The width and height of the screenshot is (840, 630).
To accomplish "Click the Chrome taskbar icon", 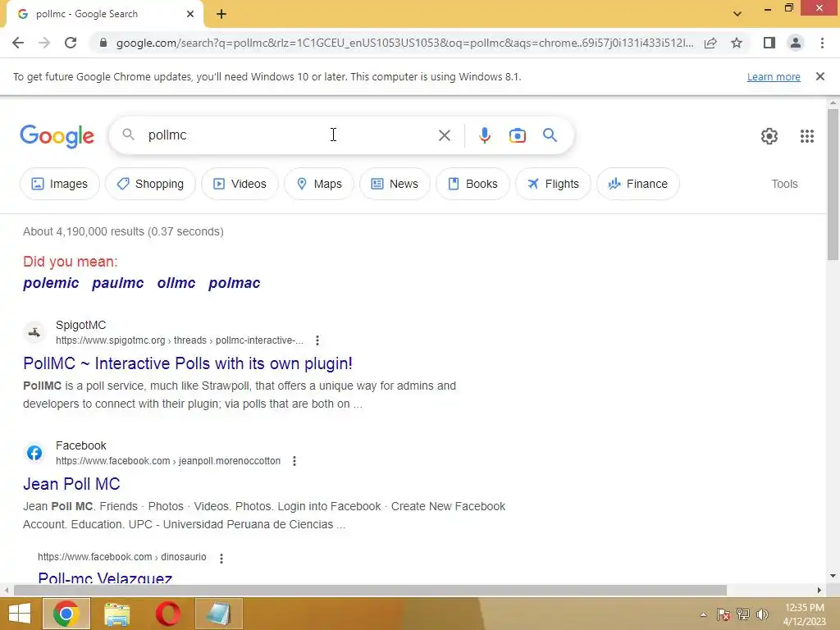I will tap(66, 614).
